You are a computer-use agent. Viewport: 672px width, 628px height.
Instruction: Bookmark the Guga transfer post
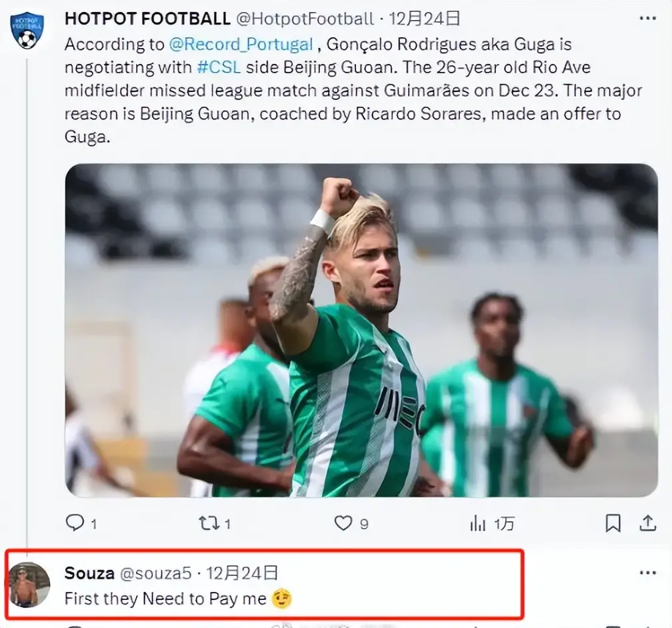point(613,523)
